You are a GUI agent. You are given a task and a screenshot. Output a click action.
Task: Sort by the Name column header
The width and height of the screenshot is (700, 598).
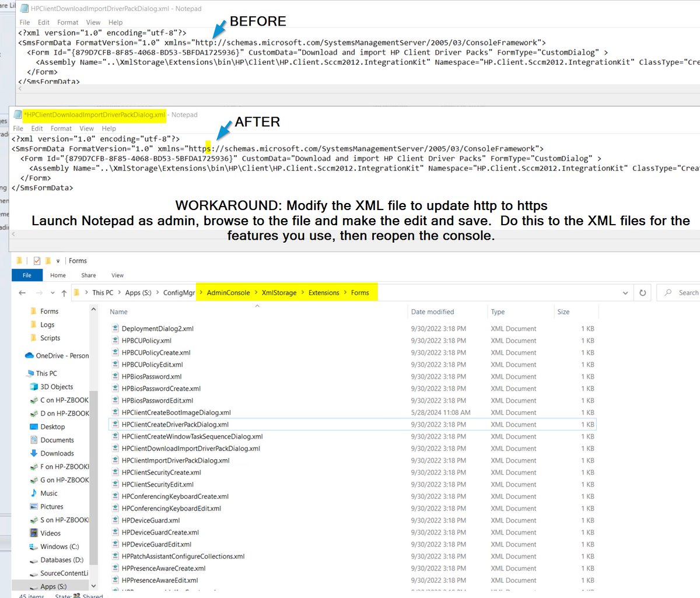tap(118, 312)
